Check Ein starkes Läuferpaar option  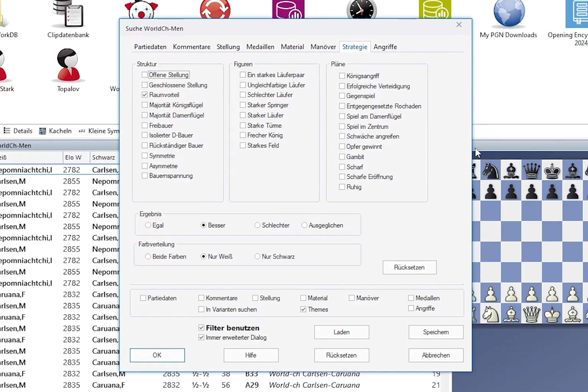(x=243, y=75)
